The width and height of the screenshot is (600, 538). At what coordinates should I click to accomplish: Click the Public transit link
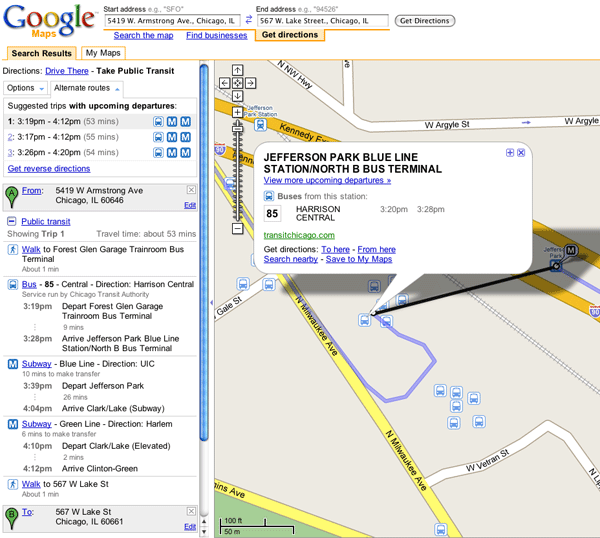[x=46, y=222]
